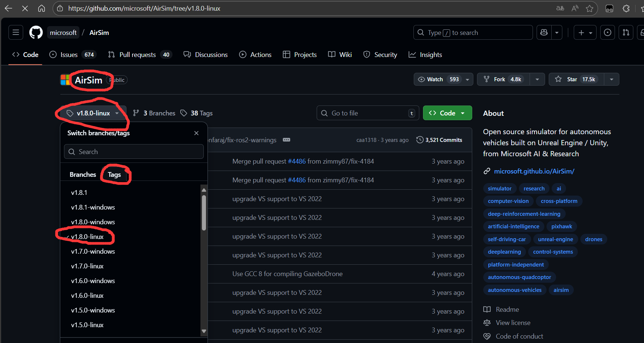Expand the Star lists dropdown arrow
This screenshot has height=343, width=644.
[x=612, y=79]
